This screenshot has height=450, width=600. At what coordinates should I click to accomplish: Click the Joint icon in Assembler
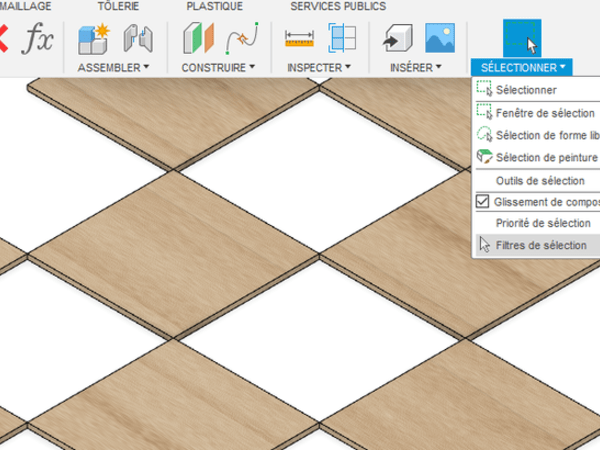pos(137,40)
